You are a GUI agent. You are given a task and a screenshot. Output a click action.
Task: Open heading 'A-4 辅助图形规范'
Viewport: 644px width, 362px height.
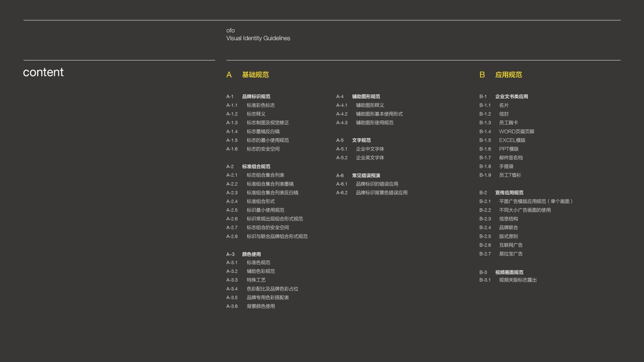coord(358,97)
